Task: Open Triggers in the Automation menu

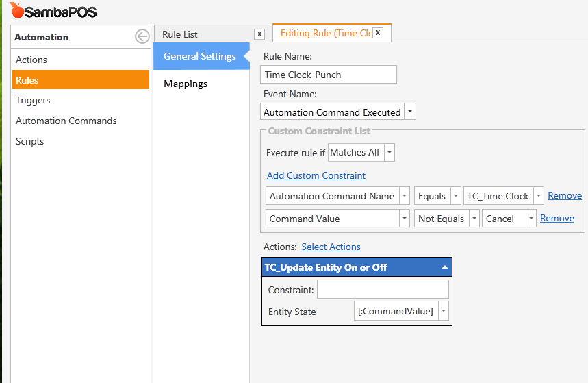Action: point(33,100)
